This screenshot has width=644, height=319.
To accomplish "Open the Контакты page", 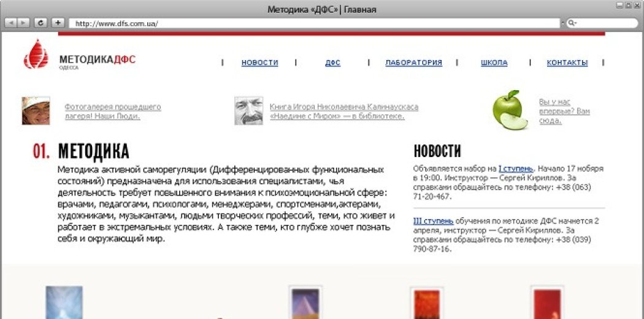I will coord(567,63).
